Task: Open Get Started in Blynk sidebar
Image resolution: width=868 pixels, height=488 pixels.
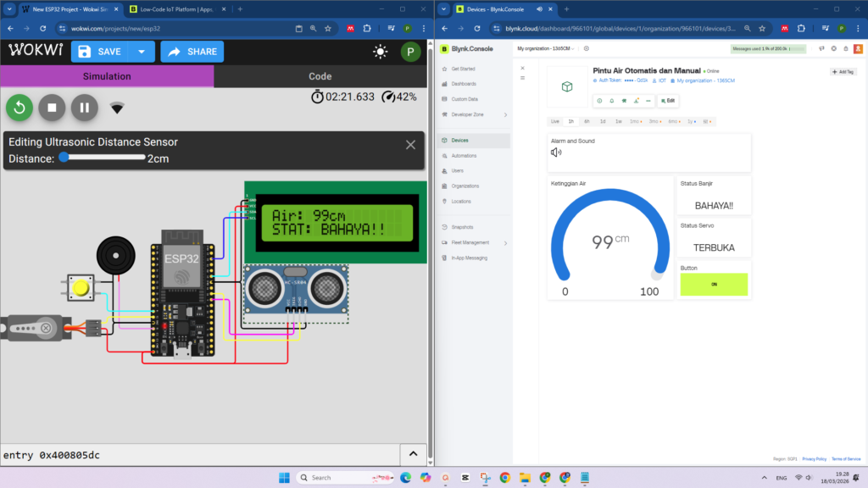Action: point(463,69)
